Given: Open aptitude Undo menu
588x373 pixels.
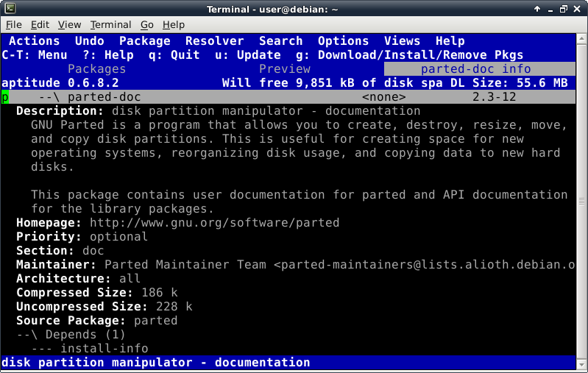Looking at the screenshot, I should coord(89,41).
